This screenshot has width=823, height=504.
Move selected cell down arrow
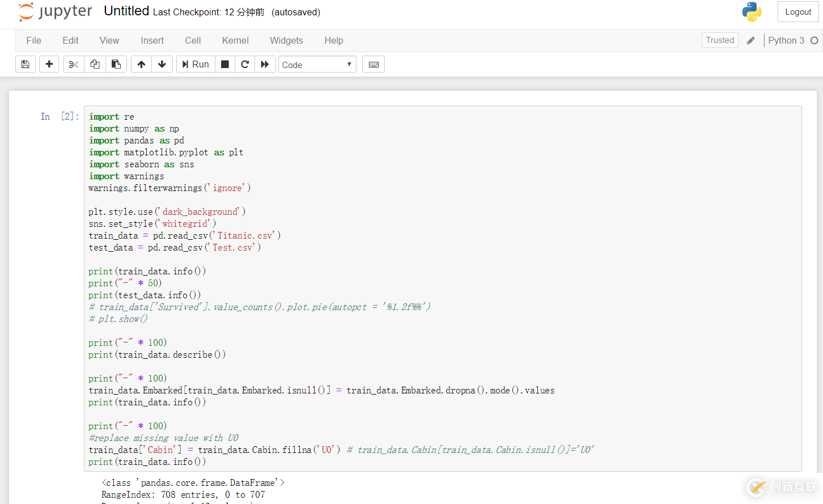(162, 65)
